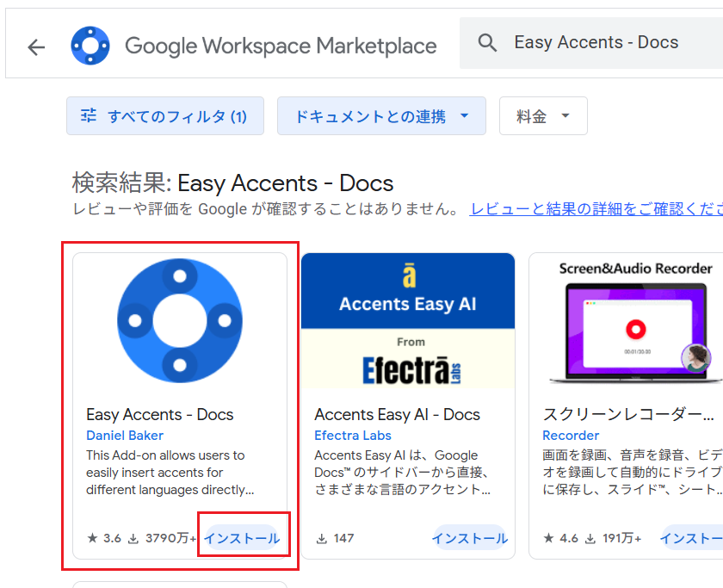The image size is (723, 588).
Task: Open the Accents Easy AI - Docs title
Action: [x=397, y=414]
